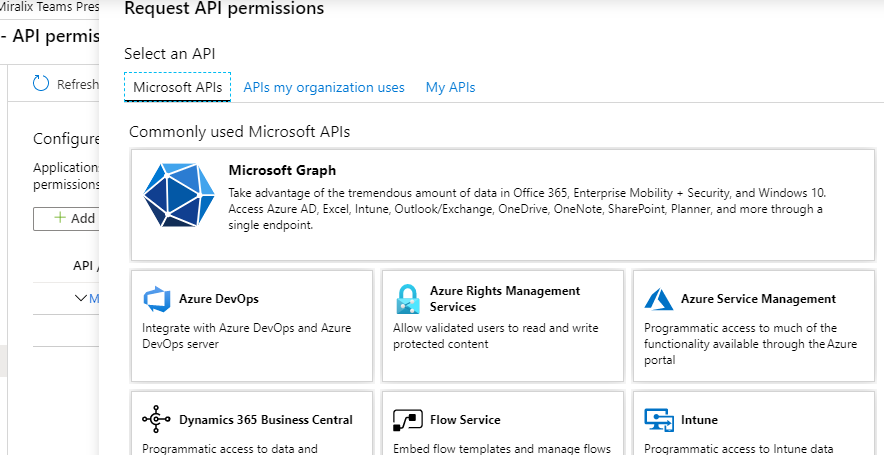
Task: Click the Dynamics 365 Business Central icon
Action: click(156, 419)
